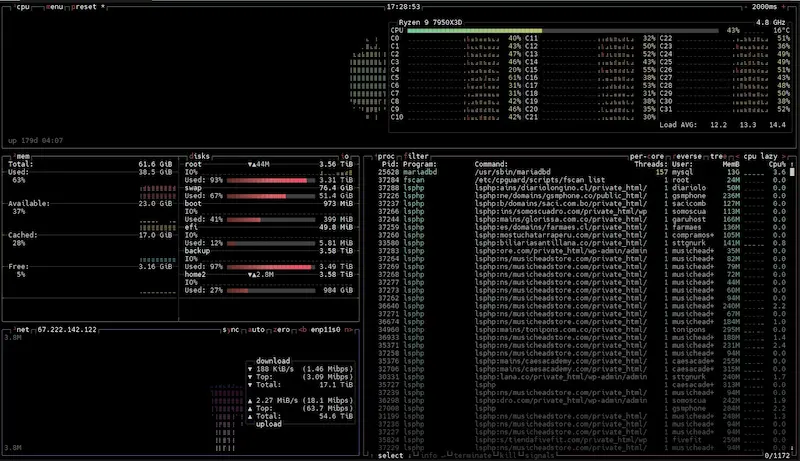Screen dimensions: 800x461
Task: Select next sorting with right arrow near cpu lazy
Action: [784, 156]
